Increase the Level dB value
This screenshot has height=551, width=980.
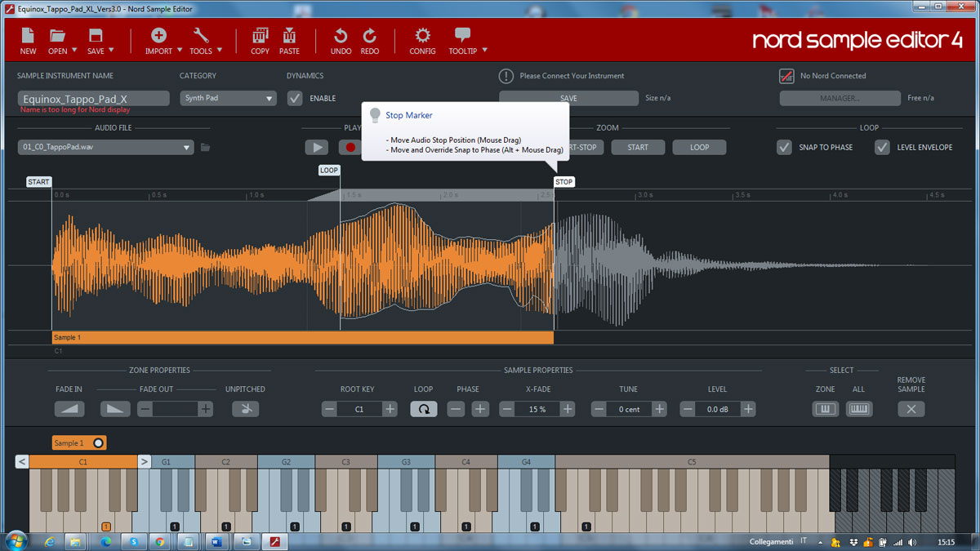(748, 409)
